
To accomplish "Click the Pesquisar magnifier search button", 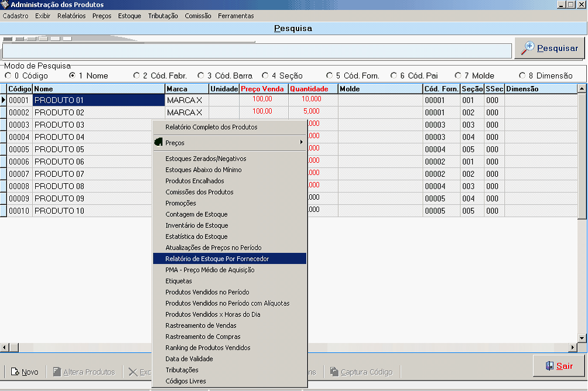I will pos(549,49).
